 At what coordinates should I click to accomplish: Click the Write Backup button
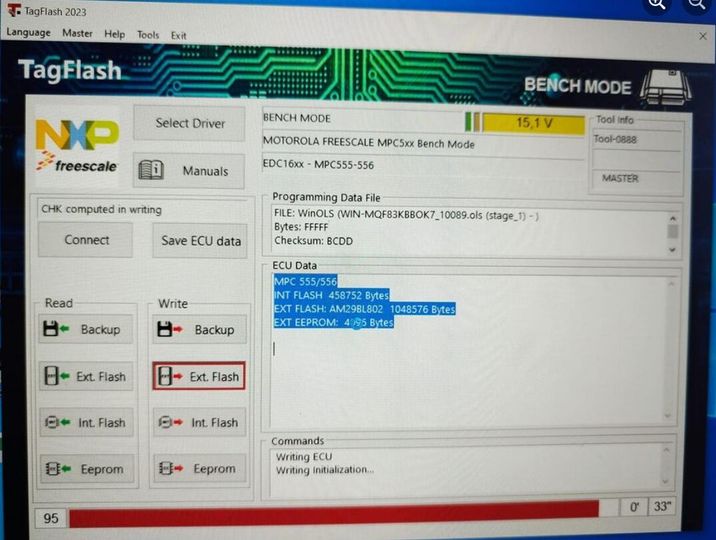pyautogui.click(x=200, y=330)
